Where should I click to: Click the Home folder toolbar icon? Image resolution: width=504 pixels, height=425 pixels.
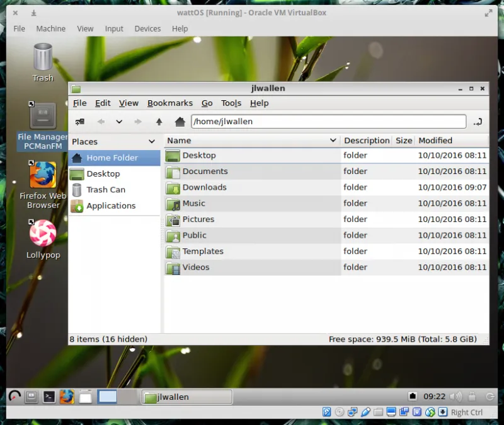tap(180, 122)
